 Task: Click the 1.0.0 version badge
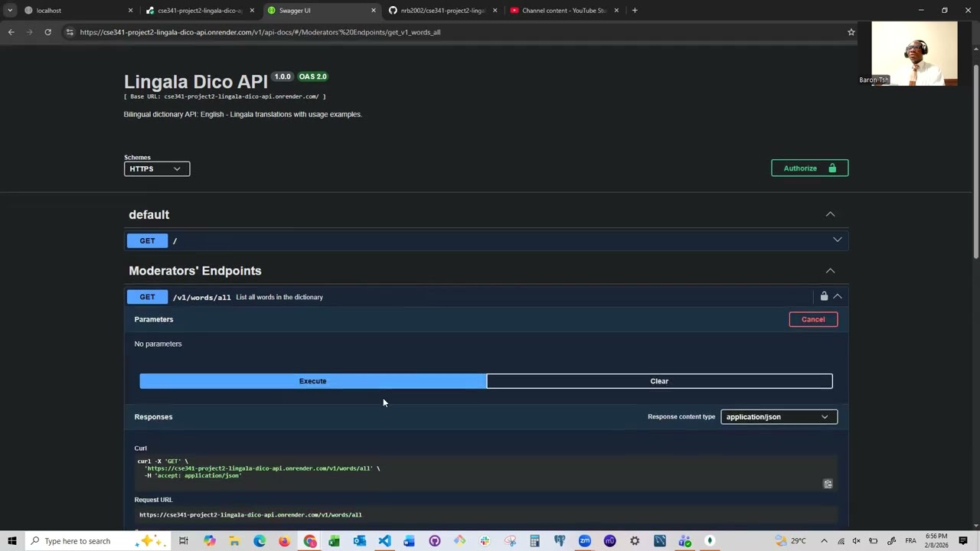283,77
